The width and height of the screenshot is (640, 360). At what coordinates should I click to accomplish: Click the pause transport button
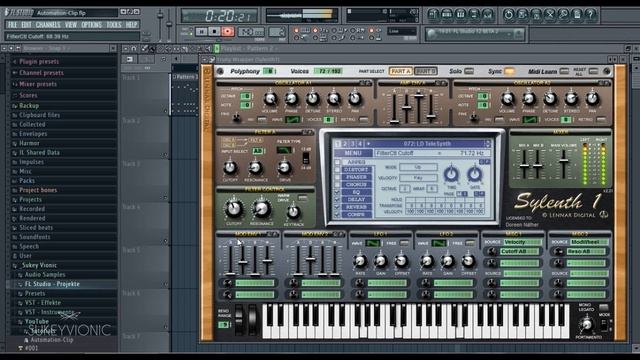[x=201, y=31]
